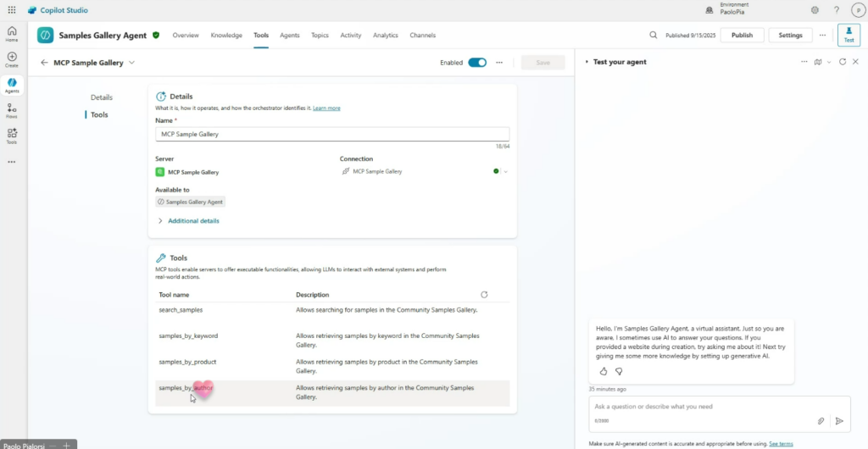The width and height of the screenshot is (868, 449).
Task: Click the conversation map icon in test panel
Action: point(818,62)
